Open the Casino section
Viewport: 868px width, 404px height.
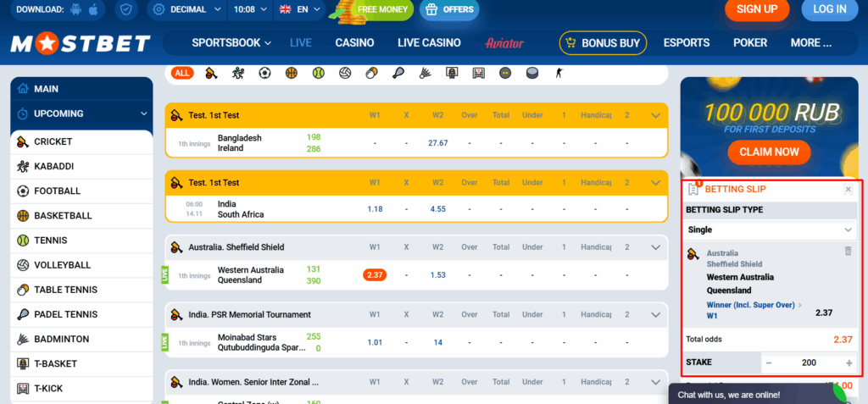pyautogui.click(x=354, y=43)
